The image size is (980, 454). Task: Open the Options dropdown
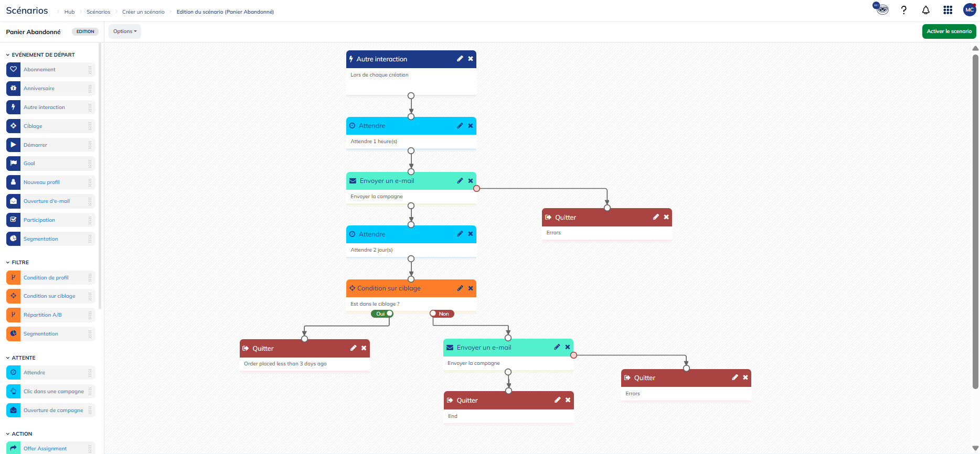tap(125, 31)
